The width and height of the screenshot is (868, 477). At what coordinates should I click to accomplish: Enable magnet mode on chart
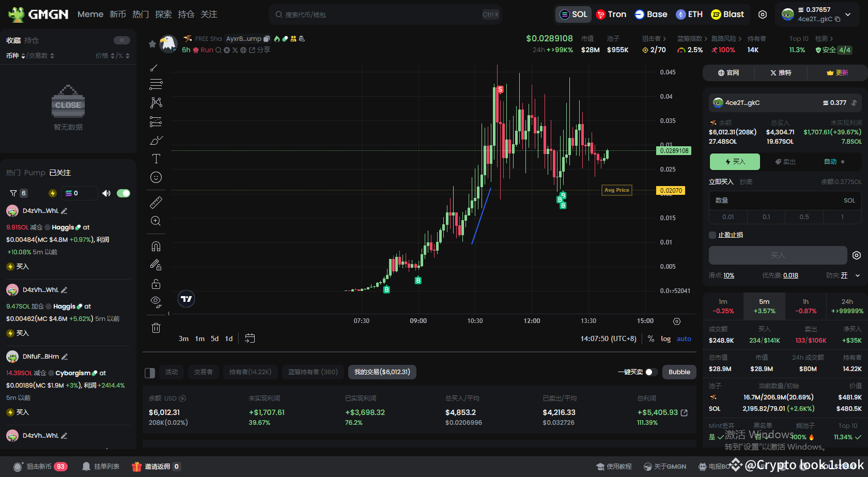(x=156, y=246)
